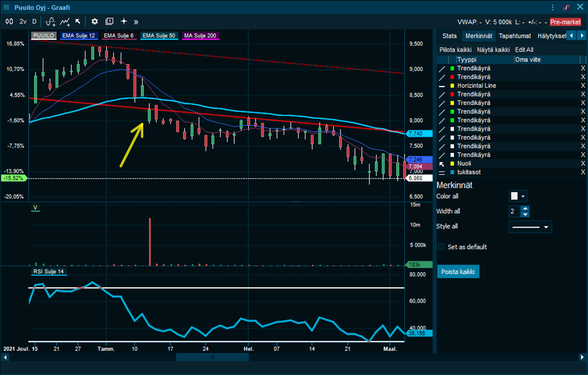Click Piilota kaikki to hide all annotations
The image size is (588, 375).
pyautogui.click(x=455, y=50)
